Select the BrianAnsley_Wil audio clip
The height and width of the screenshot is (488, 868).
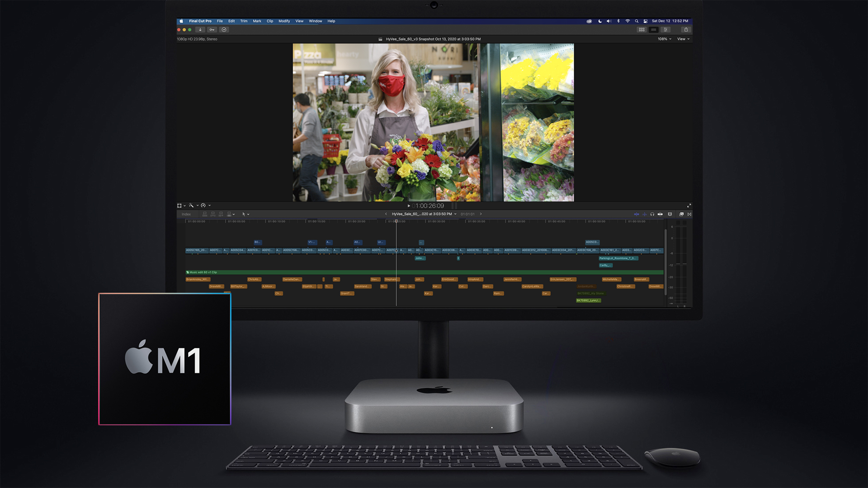pos(198,279)
